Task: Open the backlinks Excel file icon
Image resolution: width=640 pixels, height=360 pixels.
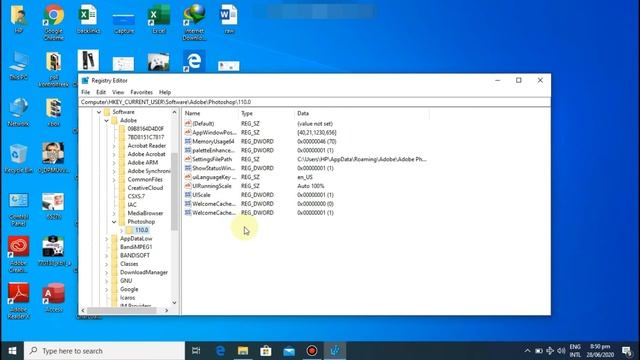Action: (88, 19)
